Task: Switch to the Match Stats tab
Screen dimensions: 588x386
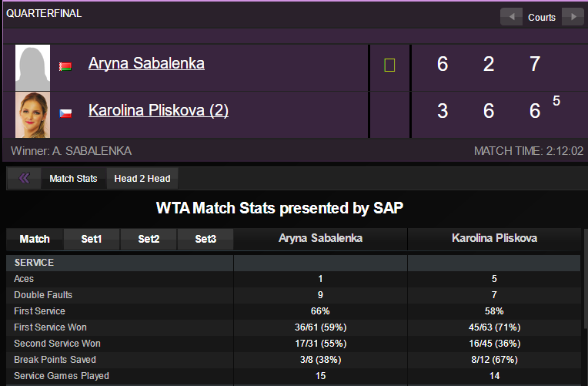Action: (x=73, y=179)
